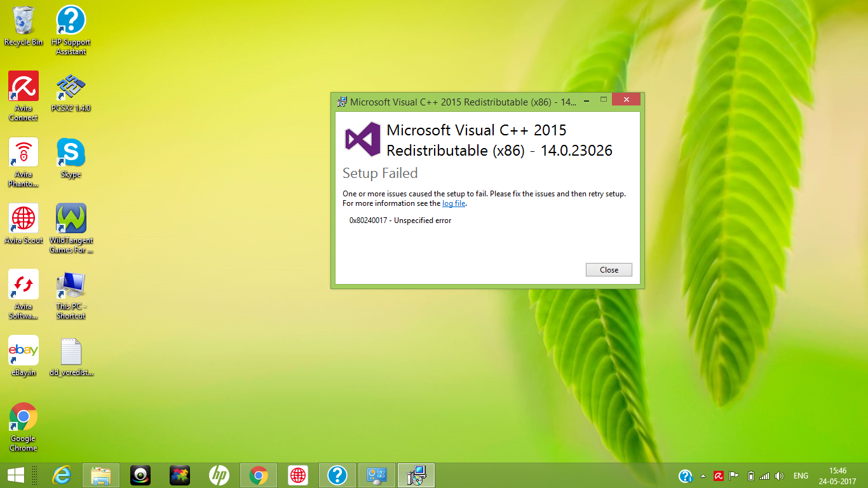Image resolution: width=868 pixels, height=488 pixels.
Task: Open the Action Center flag icon
Action: click(x=734, y=475)
